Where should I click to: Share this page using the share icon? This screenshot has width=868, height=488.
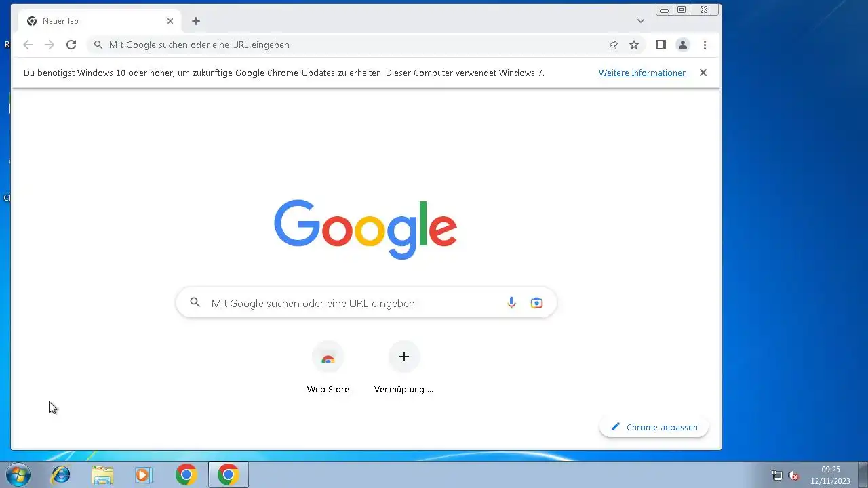pos(612,45)
